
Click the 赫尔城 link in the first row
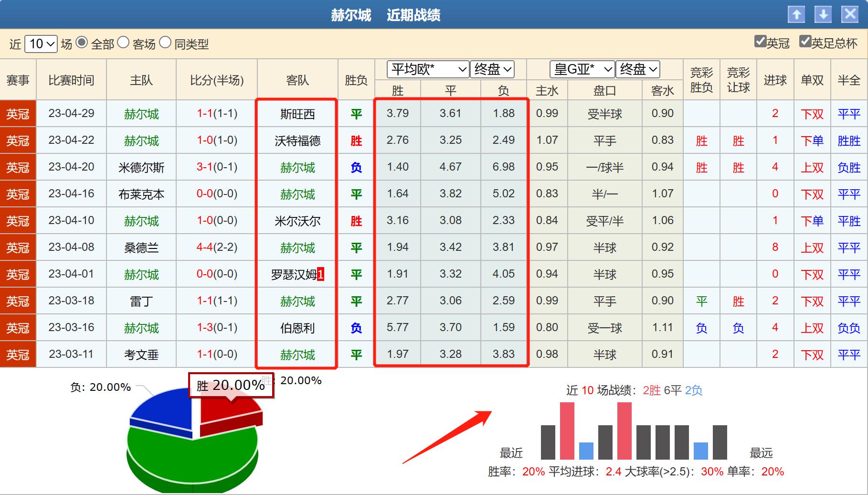[x=141, y=114]
